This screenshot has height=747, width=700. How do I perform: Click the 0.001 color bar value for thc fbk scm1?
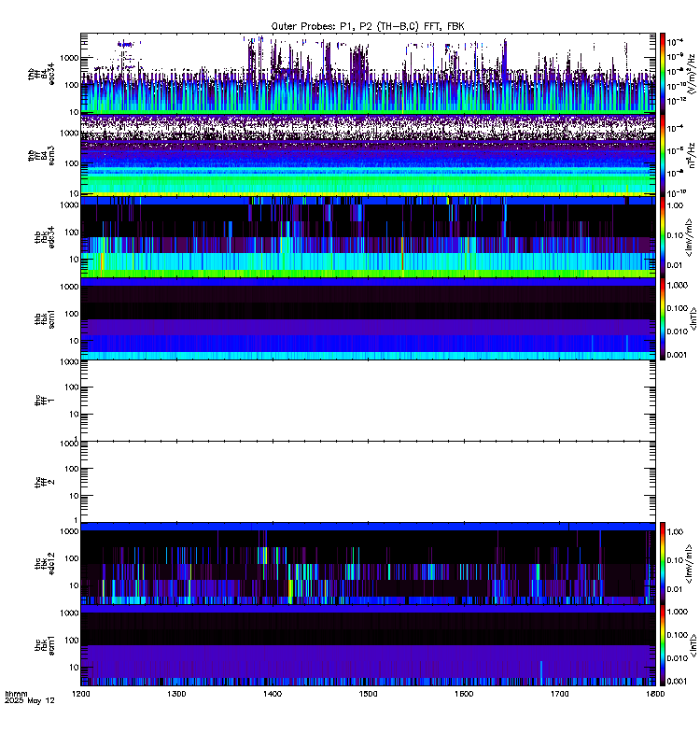click(678, 682)
